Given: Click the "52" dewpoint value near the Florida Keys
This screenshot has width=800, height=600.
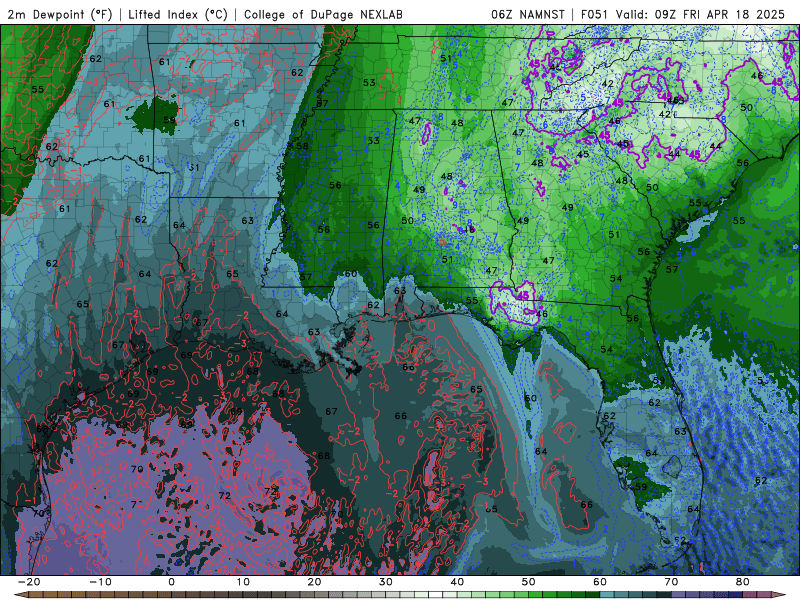Looking at the screenshot, I should pyautogui.click(x=680, y=540).
